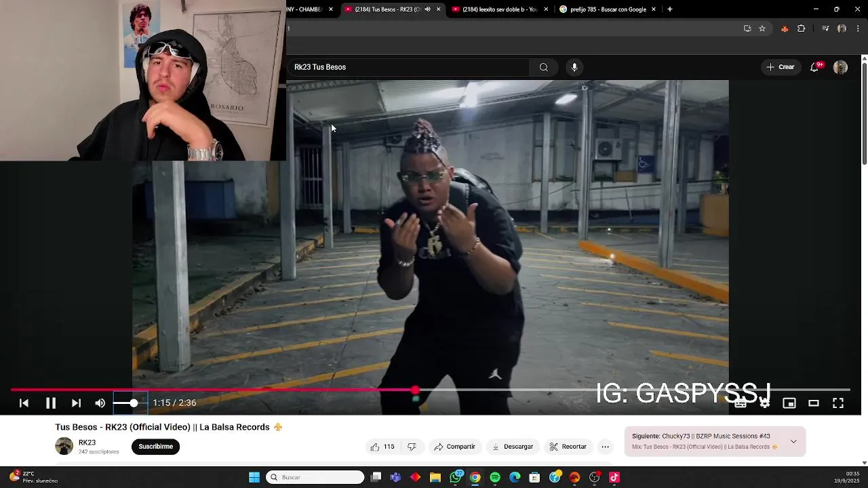Viewport: 868px width, 488px height.
Task: Dislike the video with thumbs down
Action: pos(412,447)
